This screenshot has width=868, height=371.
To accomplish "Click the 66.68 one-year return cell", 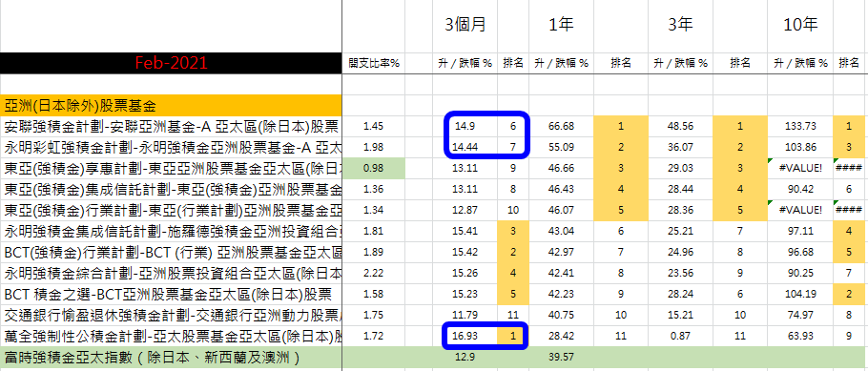I will (x=561, y=126).
